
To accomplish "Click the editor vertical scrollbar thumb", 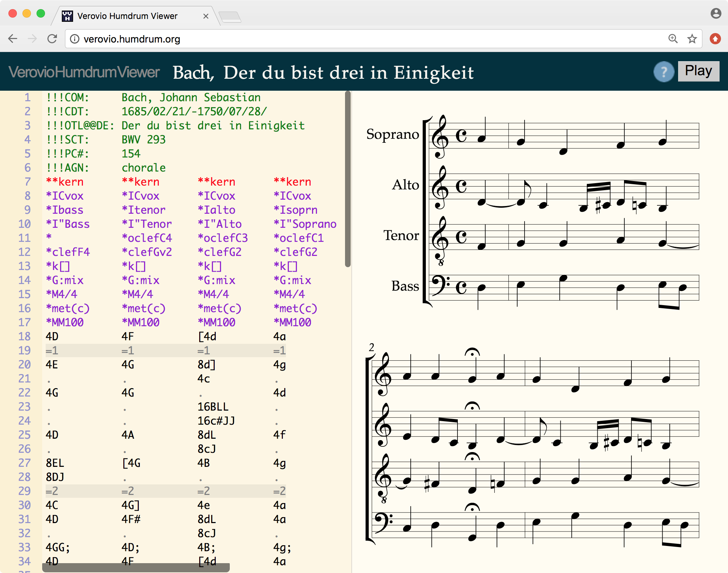I will click(x=348, y=179).
